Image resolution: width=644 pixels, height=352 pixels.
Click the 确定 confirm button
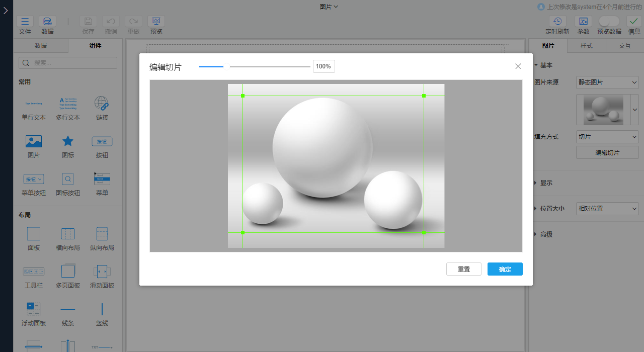[x=505, y=269]
